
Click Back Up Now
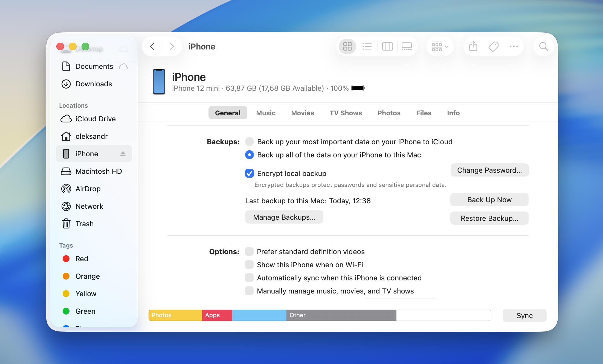(489, 199)
